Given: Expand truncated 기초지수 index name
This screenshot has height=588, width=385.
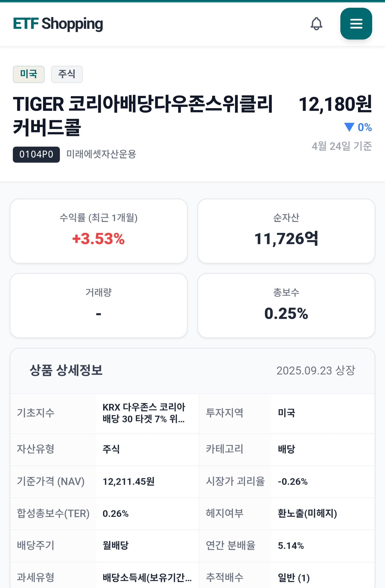Looking at the screenshot, I should pos(144,413).
